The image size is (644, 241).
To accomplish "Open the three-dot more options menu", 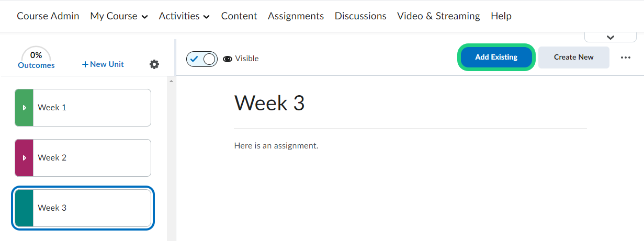I will click(x=626, y=58).
